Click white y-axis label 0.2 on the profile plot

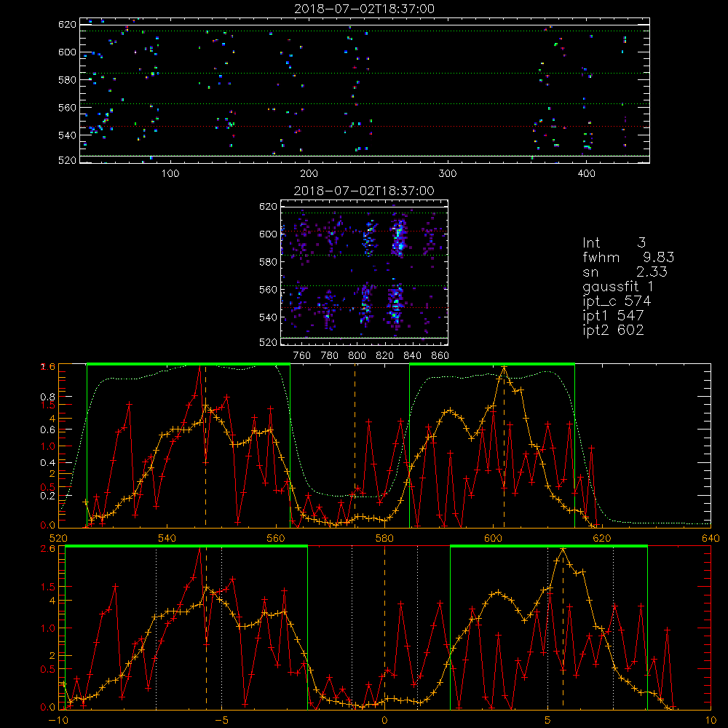tap(48, 496)
